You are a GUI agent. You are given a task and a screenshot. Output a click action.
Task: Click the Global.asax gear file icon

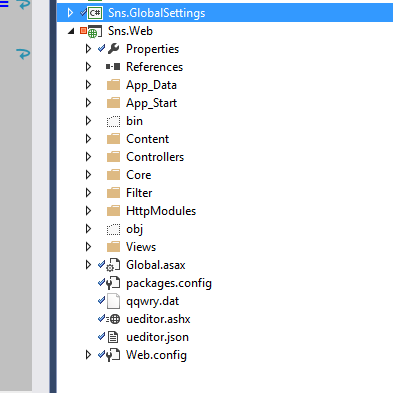click(113, 265)
